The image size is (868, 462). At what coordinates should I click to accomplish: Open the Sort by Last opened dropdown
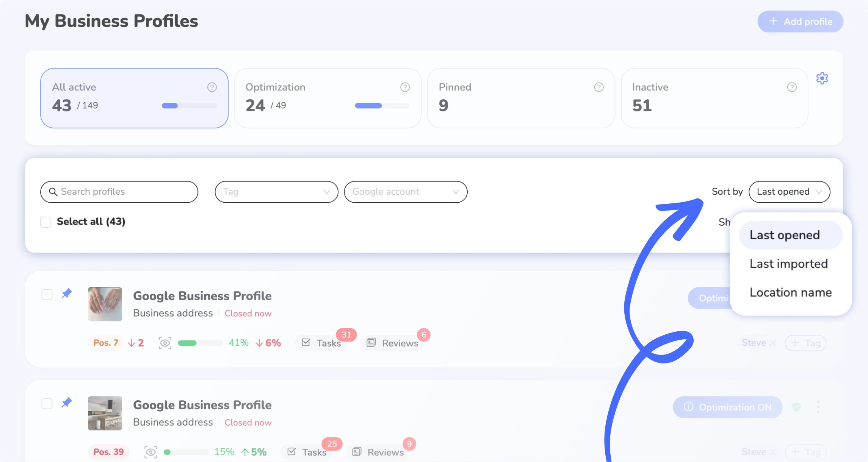click(789, 192)
